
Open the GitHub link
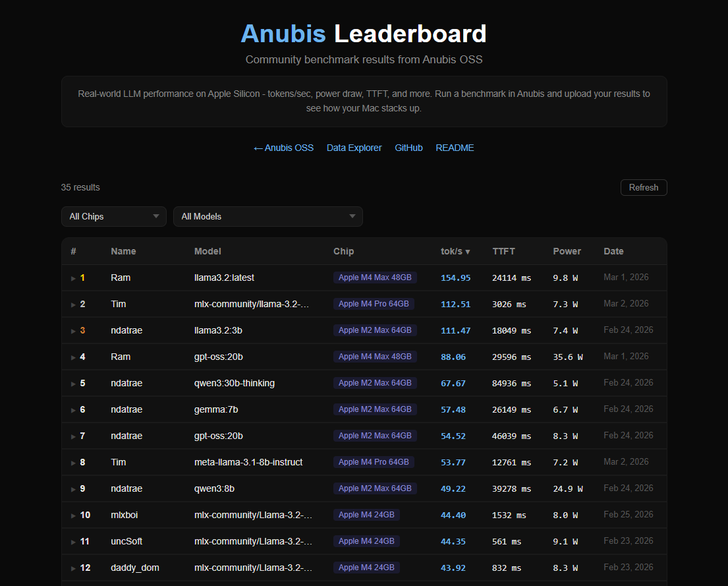tap(408, 148)
